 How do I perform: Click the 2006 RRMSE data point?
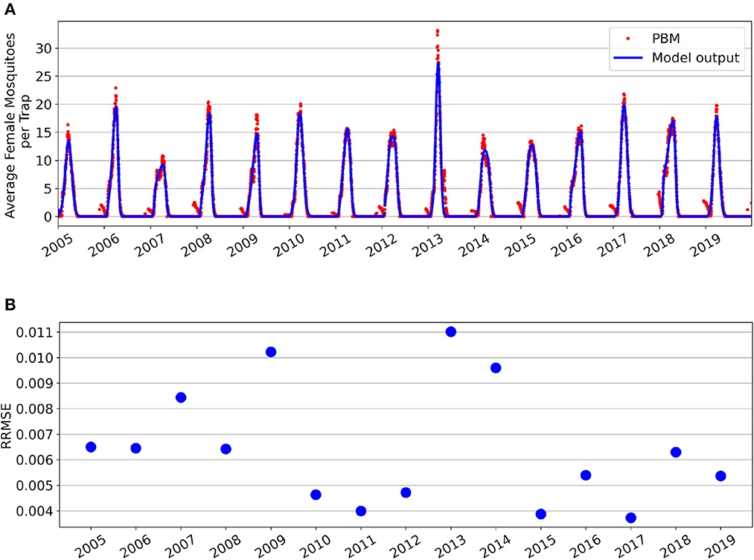(135, 448)
